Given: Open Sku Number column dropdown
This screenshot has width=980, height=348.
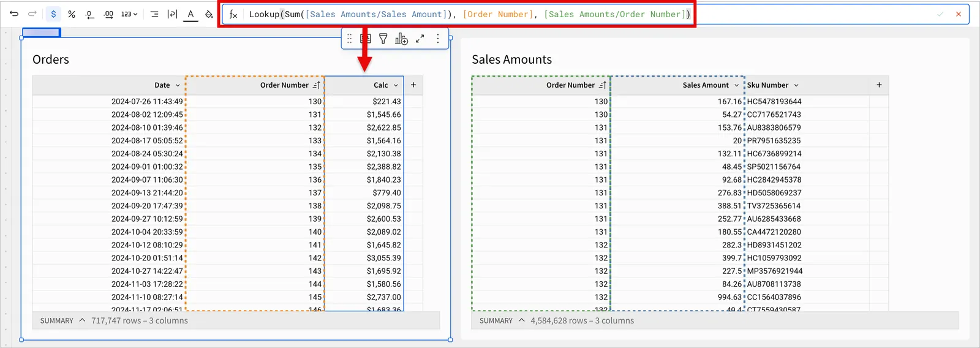Looking at the screenshot, I should (796, 85).
